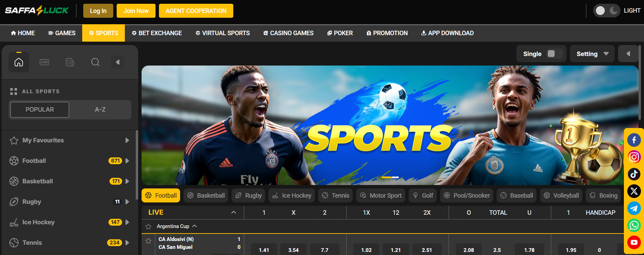Open the Setting dropdown

point(592,54)
